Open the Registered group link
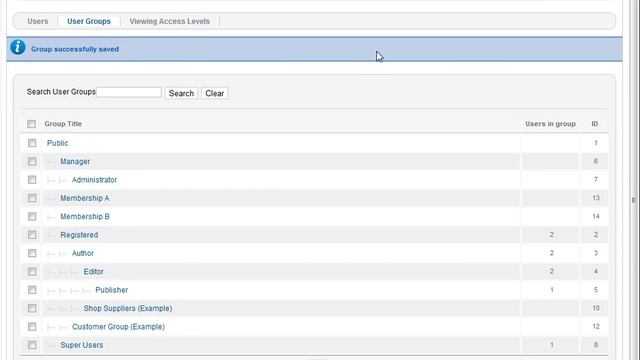640x360 pixels. [79, 235]
